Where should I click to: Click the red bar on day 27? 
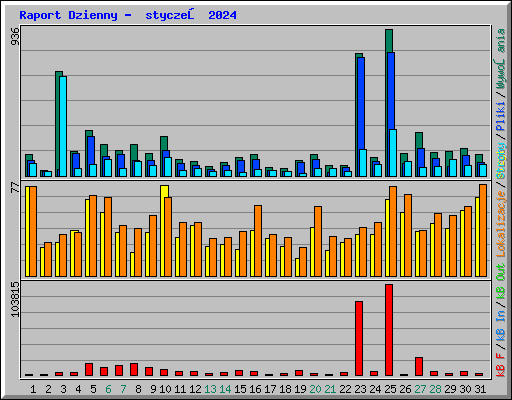[x=419, y=366]
